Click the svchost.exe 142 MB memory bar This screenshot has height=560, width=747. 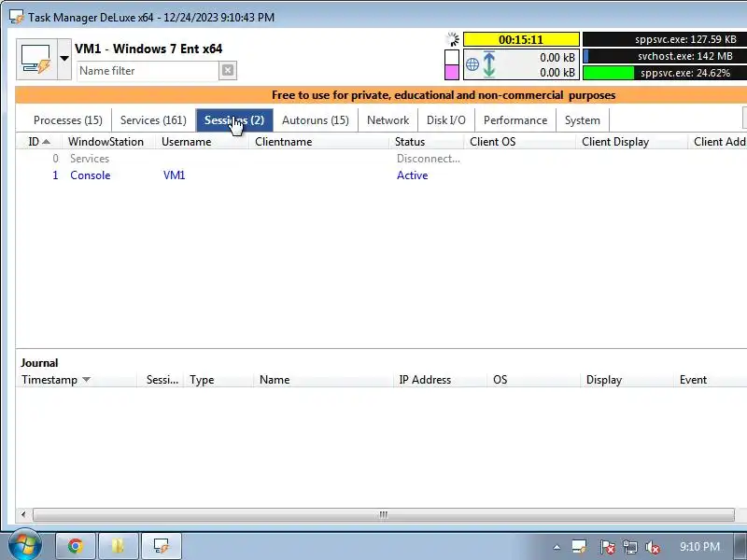(665, 56)
